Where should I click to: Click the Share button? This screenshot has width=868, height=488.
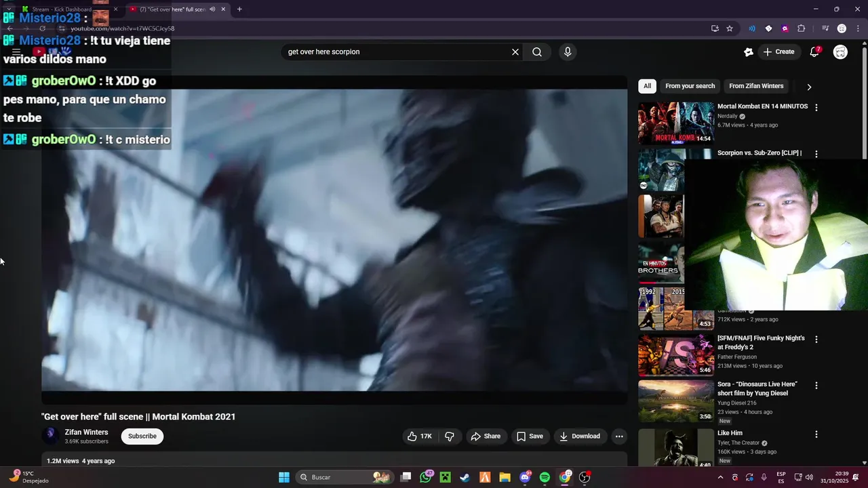coord(486,436)
